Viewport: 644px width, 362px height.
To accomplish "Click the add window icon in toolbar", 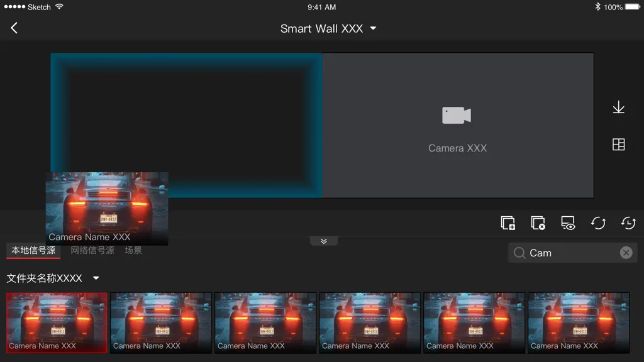I will tap(508, 223).
